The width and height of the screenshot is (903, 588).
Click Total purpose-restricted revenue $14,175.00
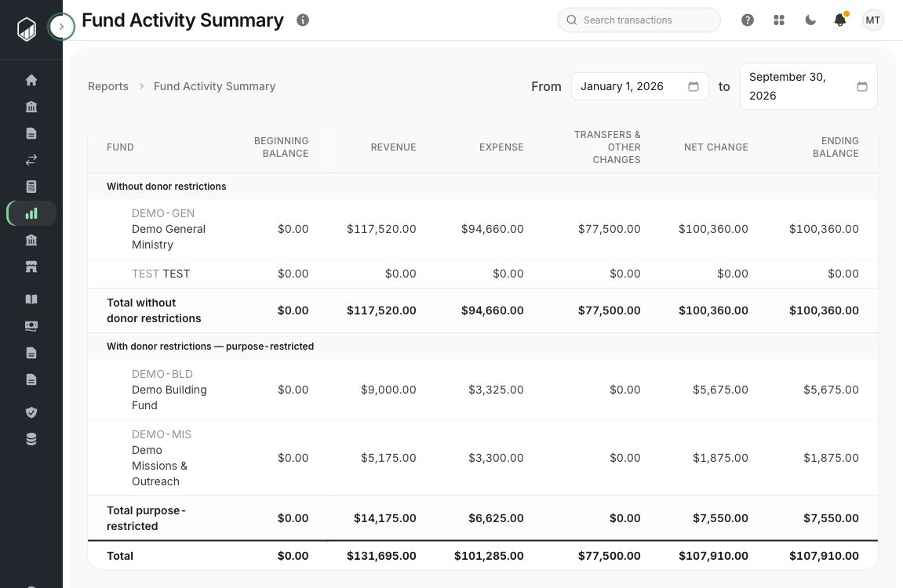coord(384,518)
